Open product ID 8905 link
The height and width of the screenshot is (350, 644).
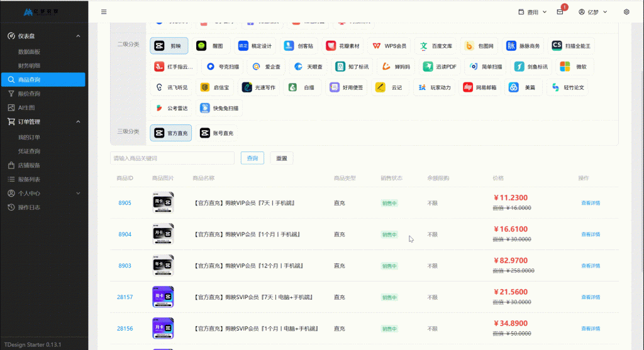125,203
